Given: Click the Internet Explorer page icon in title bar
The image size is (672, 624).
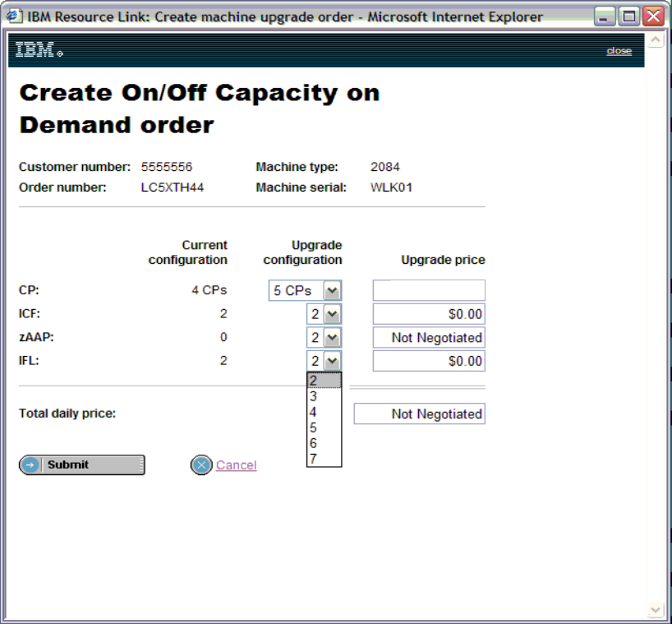Looking at the screenshot, I should (x=14, y=16).
